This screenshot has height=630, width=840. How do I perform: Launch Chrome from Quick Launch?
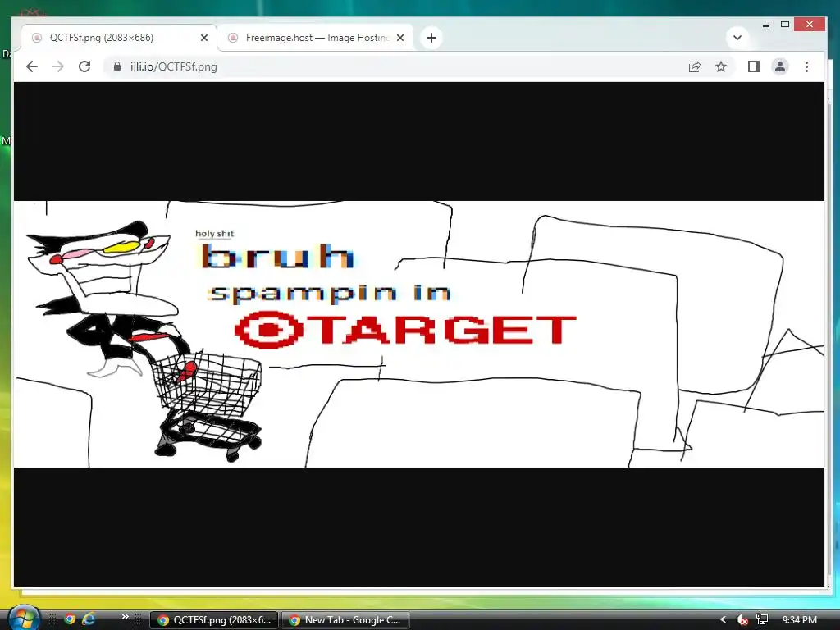coord(70,619)
